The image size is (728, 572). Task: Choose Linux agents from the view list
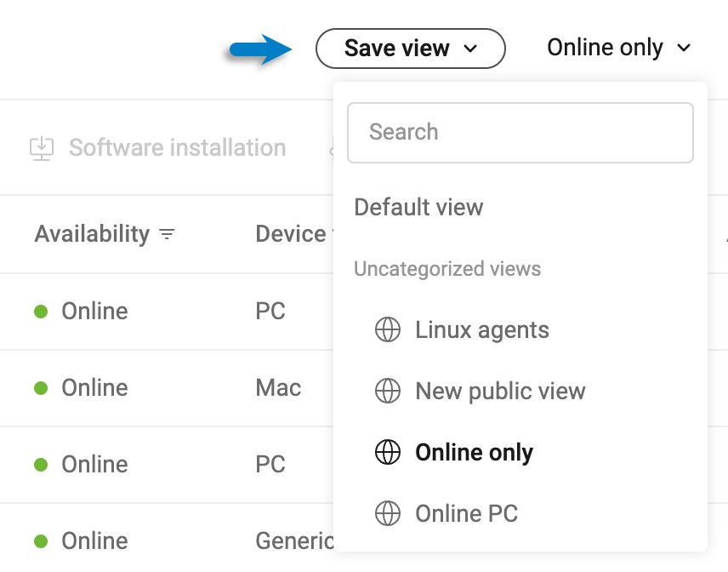pyautogui.click(x=481, y=329)
